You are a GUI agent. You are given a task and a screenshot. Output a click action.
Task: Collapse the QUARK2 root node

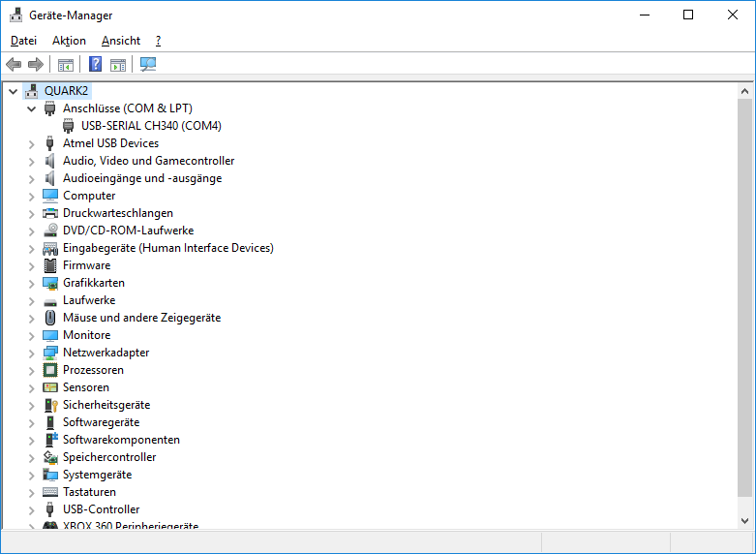click(13, 91)
